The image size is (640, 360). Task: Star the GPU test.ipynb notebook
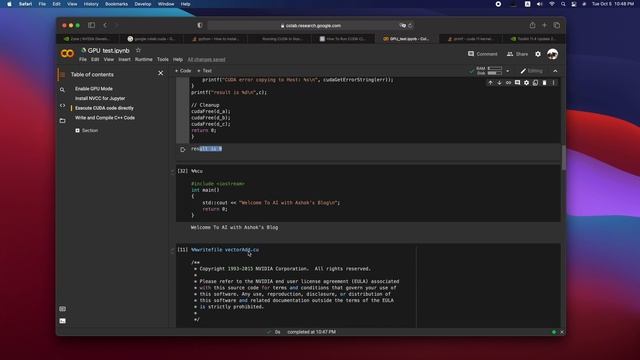pos(138,50)
